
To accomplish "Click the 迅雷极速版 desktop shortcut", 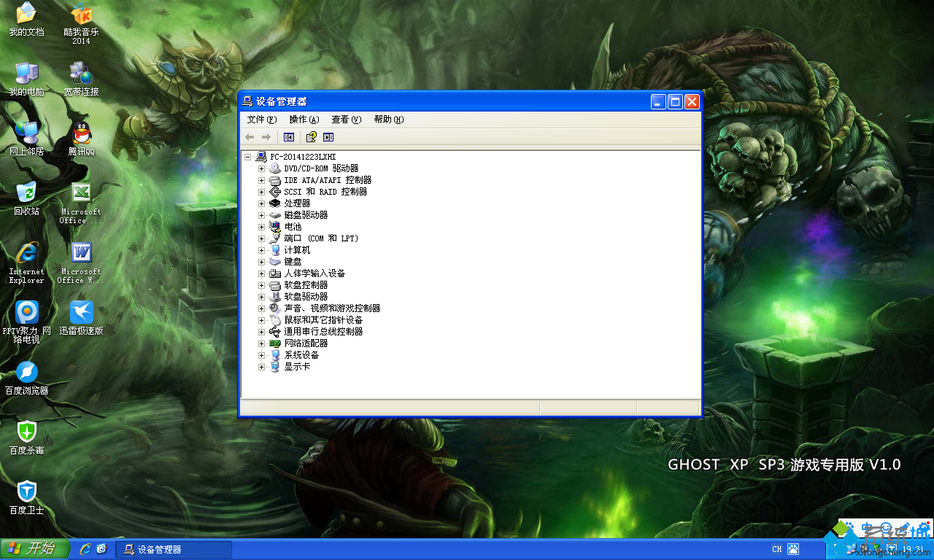I will (81, 318).
